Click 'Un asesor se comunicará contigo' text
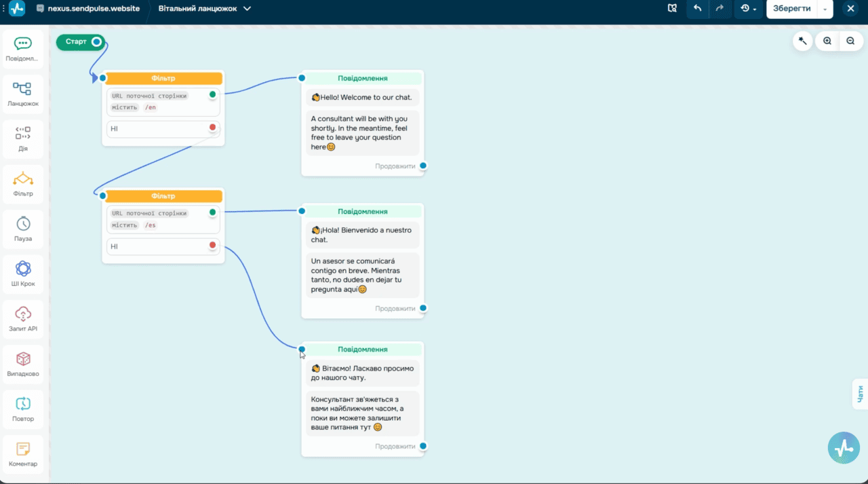The image size is (868, 484). [x=363, y=275]
